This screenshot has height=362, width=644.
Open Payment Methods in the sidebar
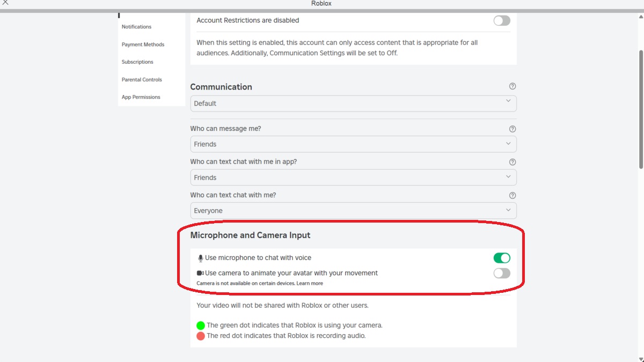tap(143, 45)
